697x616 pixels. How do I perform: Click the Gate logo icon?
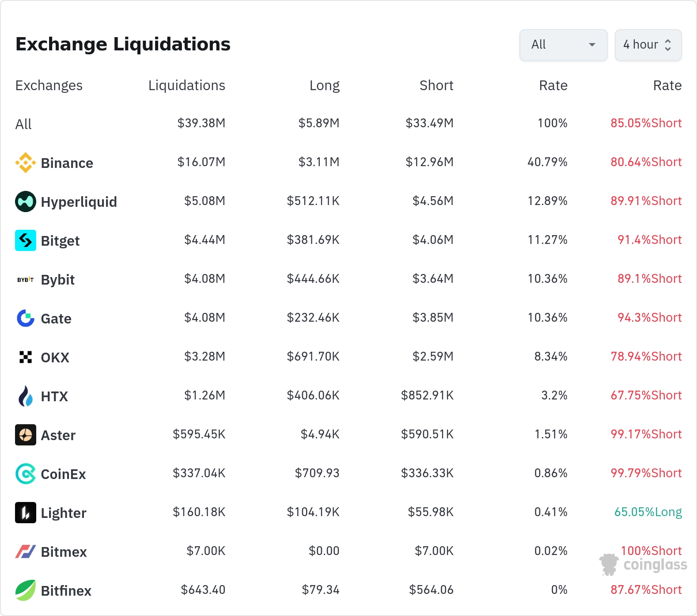pyautogui.click(x=26, y=318)
